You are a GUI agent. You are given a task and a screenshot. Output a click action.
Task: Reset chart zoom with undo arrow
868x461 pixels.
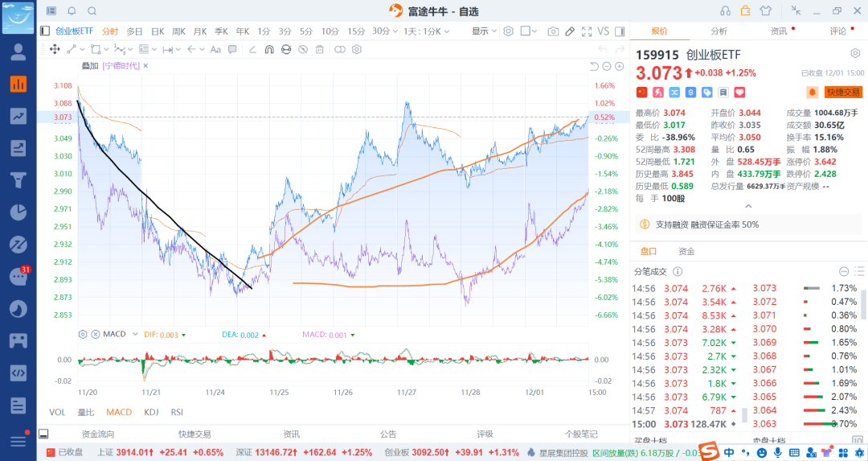[x=594, y=66]
